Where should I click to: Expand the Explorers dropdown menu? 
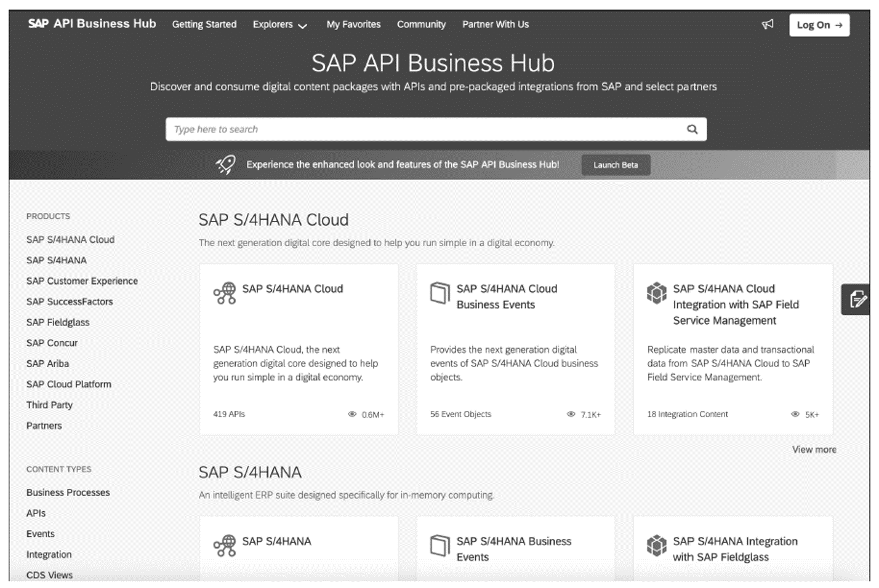tap(280, 25)
